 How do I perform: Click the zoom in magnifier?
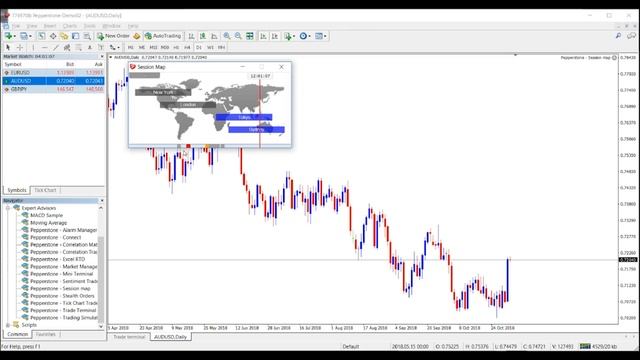pyautogui.click(x=227, y=36)
